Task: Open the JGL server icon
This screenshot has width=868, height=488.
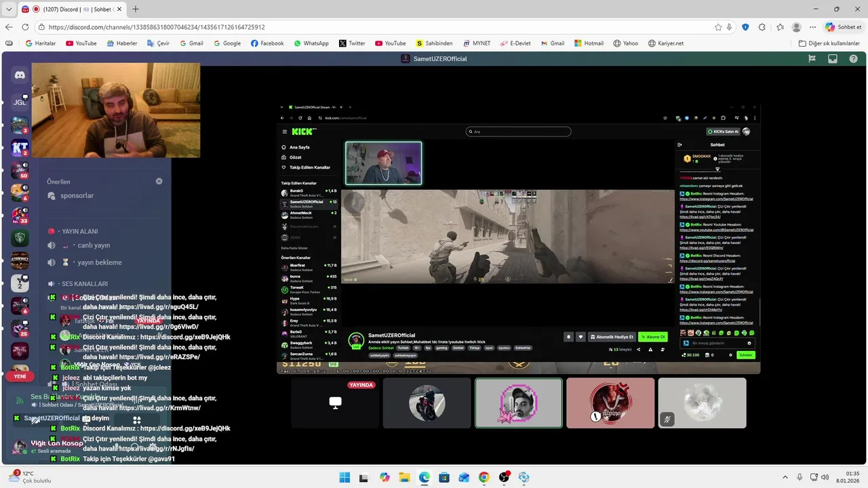Action: tap(20, 102)
